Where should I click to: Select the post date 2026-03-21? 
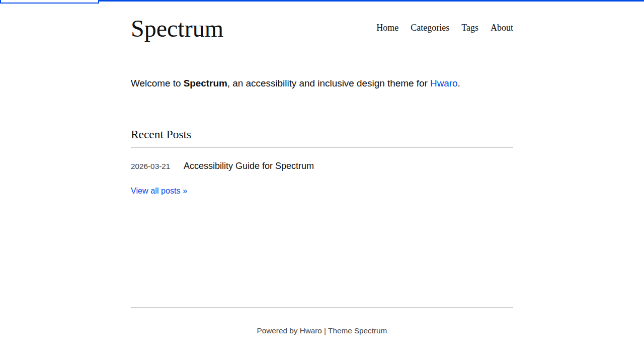pos(150,166)
